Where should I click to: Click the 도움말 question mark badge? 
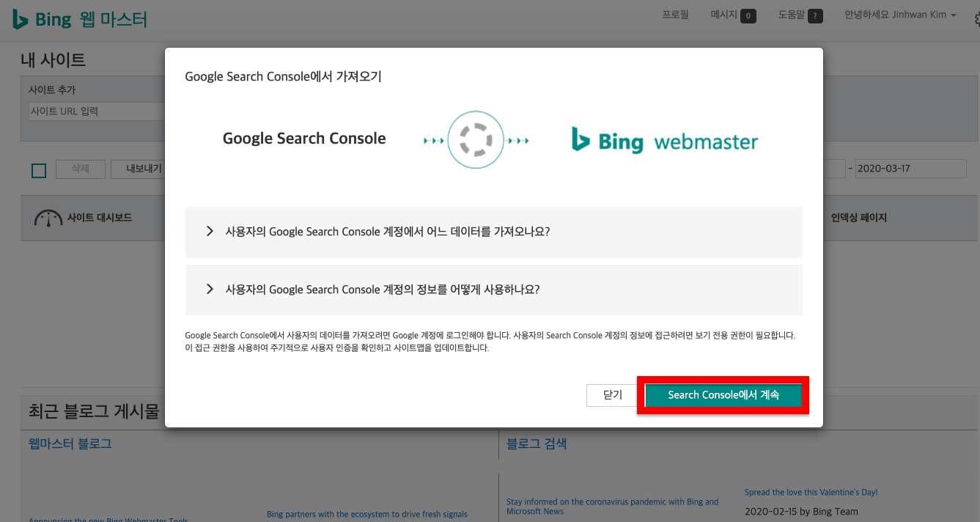pos(815,15)
